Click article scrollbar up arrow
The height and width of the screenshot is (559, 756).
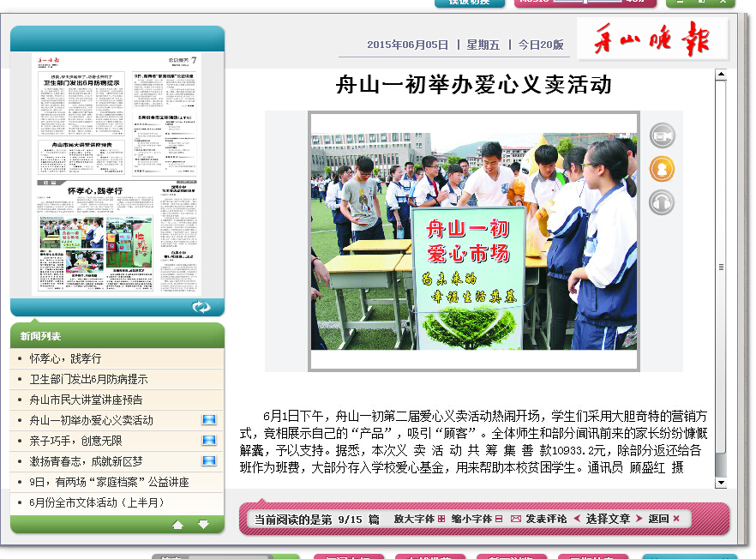click(721, 75)
